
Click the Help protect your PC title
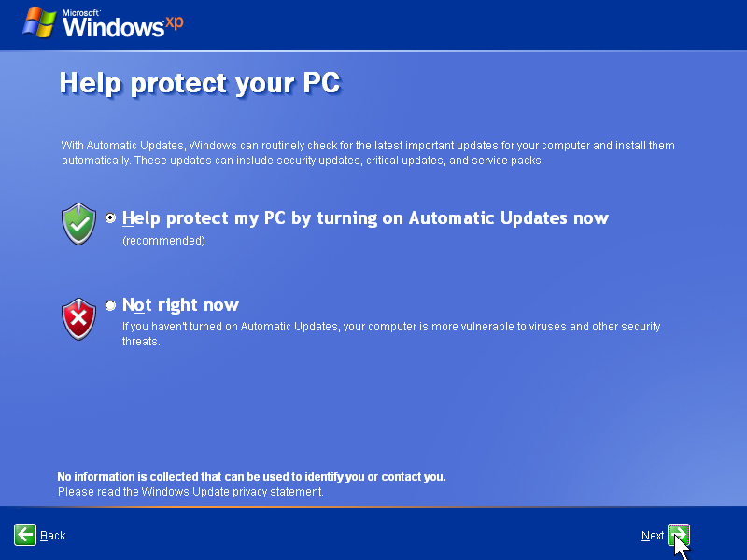coord(200,83)
